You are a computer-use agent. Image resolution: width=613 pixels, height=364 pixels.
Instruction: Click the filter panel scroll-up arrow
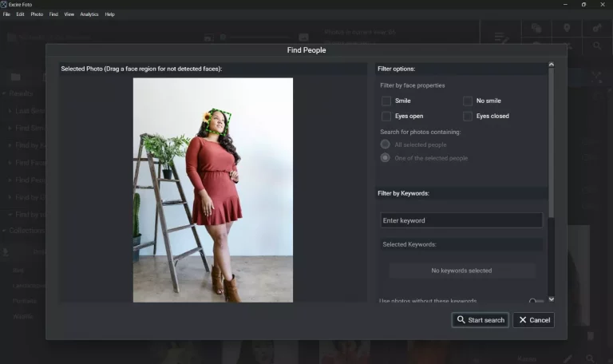pos(552,65)
